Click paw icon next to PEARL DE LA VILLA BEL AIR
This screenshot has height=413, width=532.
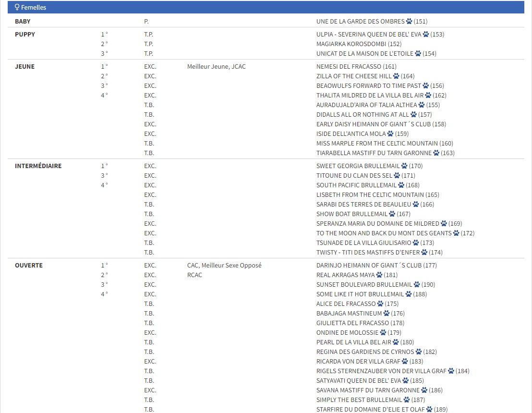(396, 342)
